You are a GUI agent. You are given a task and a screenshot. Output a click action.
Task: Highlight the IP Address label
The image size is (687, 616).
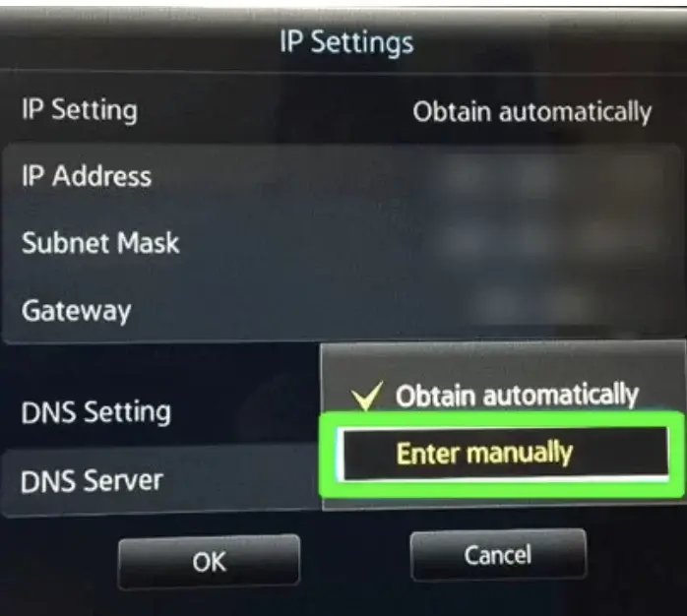[87, 176]
